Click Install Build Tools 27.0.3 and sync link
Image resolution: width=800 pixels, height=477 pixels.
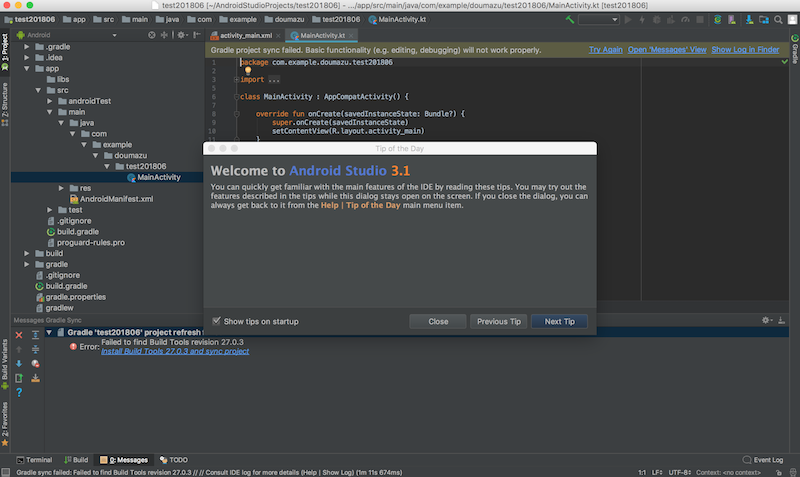(x=175, y=351)
